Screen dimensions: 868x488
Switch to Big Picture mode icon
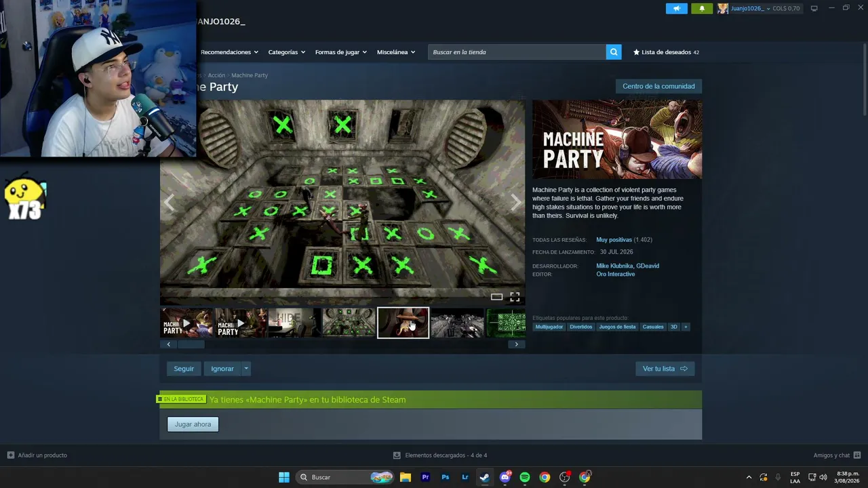coord(814,8)
